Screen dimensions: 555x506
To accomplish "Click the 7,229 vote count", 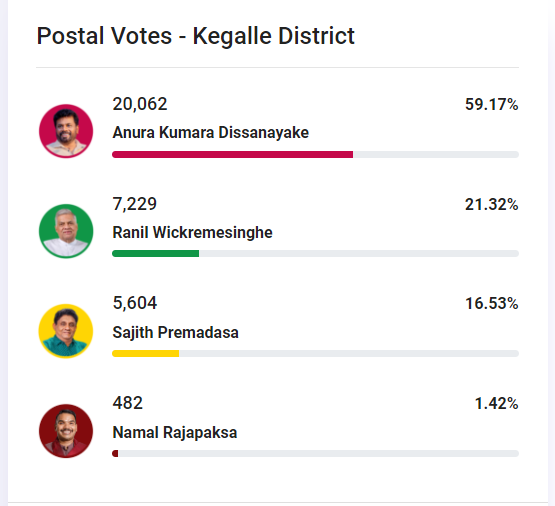I will (x=135, y=204).
